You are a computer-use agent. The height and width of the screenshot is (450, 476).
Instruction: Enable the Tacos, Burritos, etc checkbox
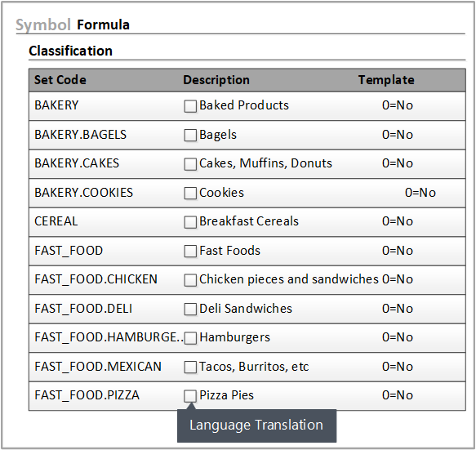(x=190, y=368)
